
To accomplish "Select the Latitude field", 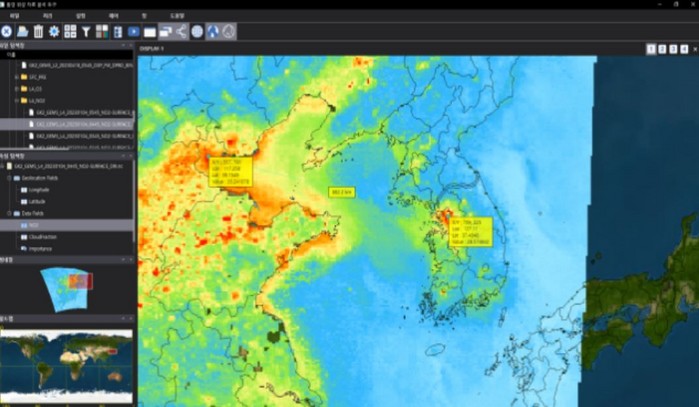I will click(38, 201).
